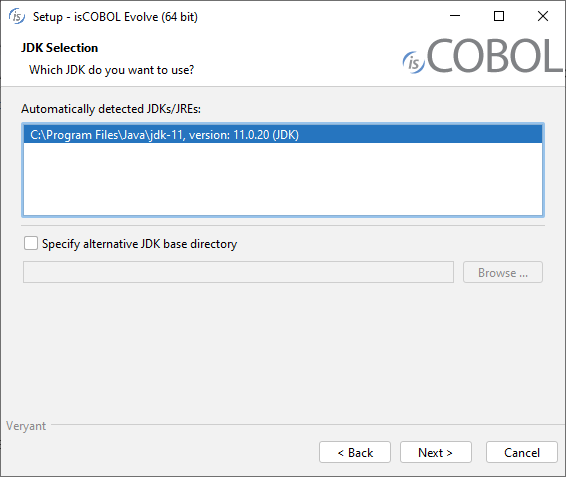Enable Specify alternative JDK base directory checkbox
The image size is (566, 477).
tap(31, 243)
